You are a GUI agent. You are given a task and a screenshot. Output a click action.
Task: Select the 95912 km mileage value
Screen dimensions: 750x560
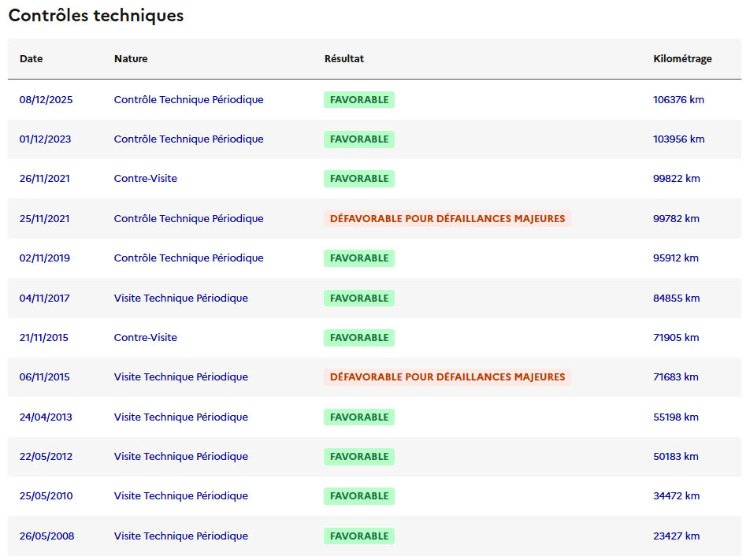tap(676, 258)
